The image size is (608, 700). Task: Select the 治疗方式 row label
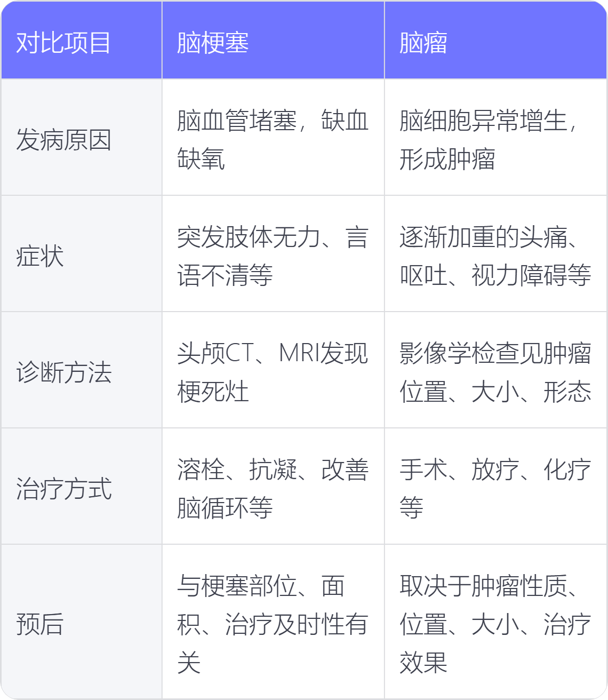tap(63, 489)
